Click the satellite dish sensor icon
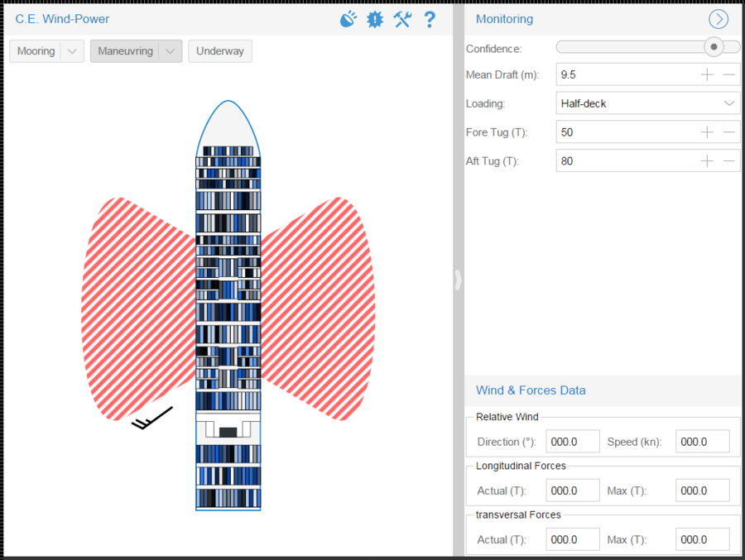 [348, 19]
